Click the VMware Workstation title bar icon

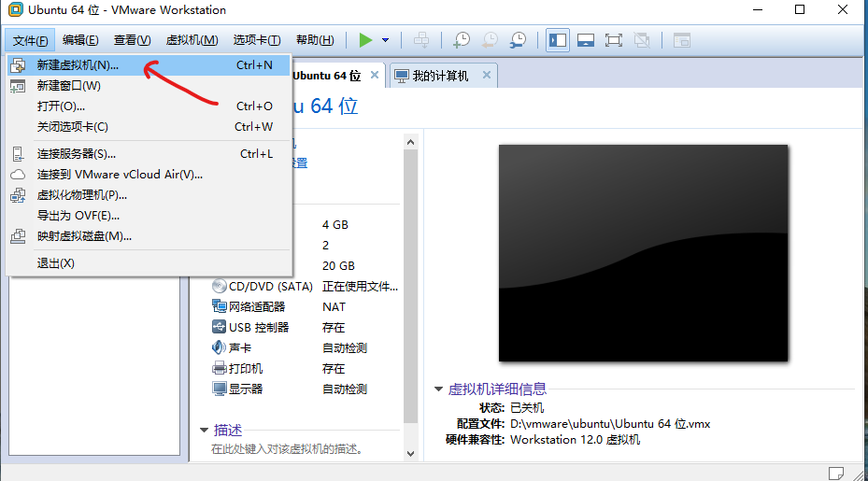[16, 9]
